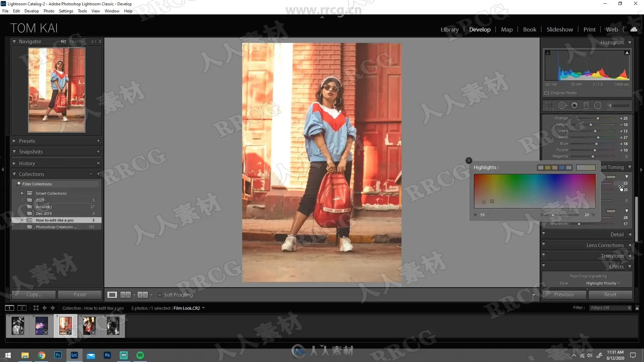The width and height of the screenshot is (644, 362).
Task: Select the Spot Removal tool
Action: coord(562,106)
